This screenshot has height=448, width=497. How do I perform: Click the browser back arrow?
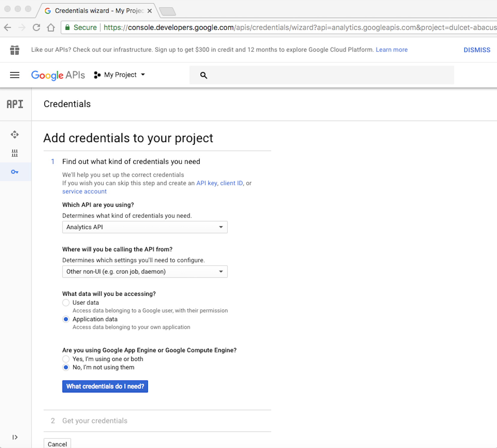8,28
